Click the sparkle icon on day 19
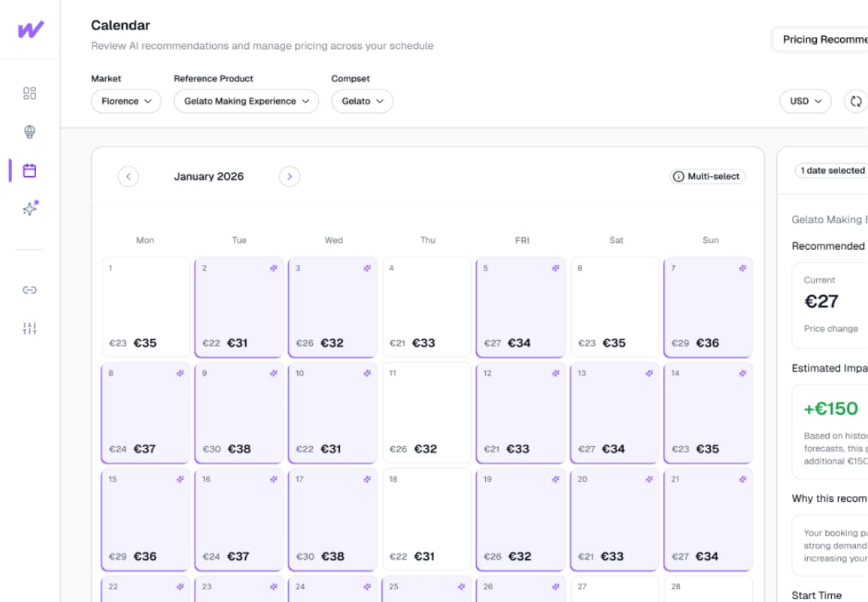Screen dimensions: 868x602 [x=555, y=479]
